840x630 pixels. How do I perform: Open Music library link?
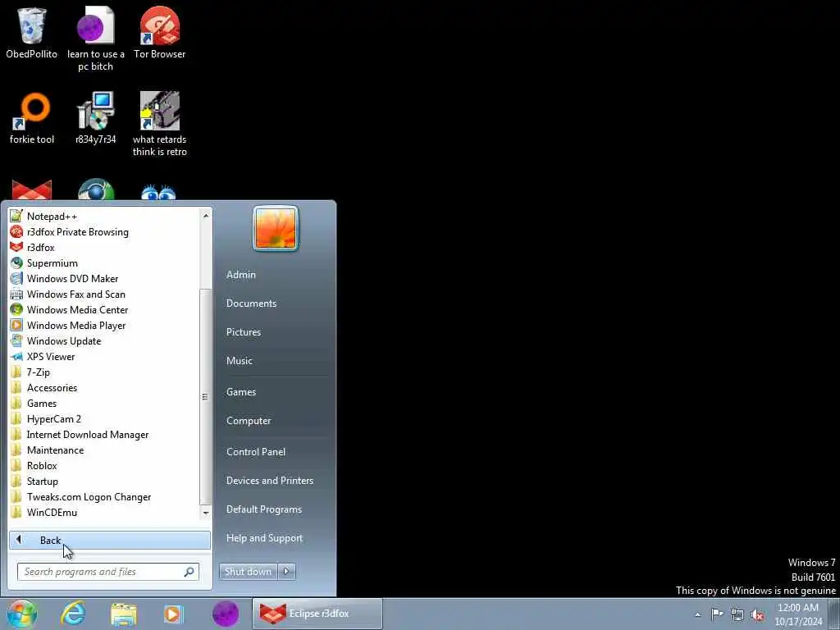click(240, 361)
